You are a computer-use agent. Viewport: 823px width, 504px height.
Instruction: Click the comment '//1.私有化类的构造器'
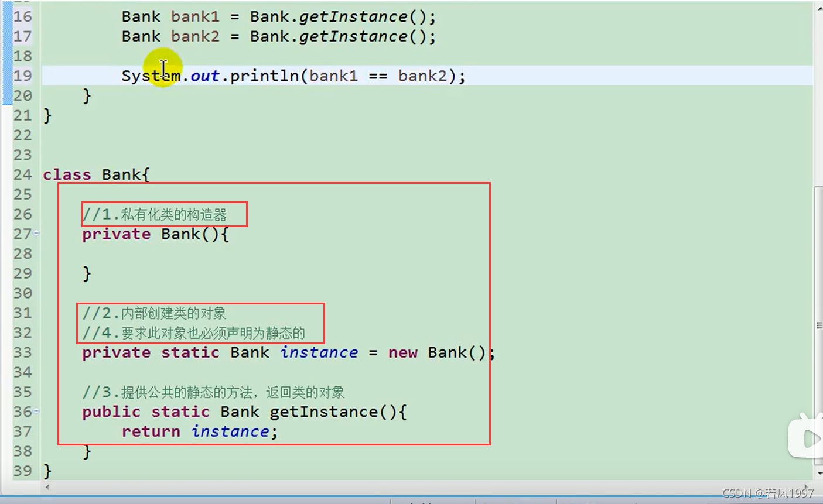tap(155, 214)
